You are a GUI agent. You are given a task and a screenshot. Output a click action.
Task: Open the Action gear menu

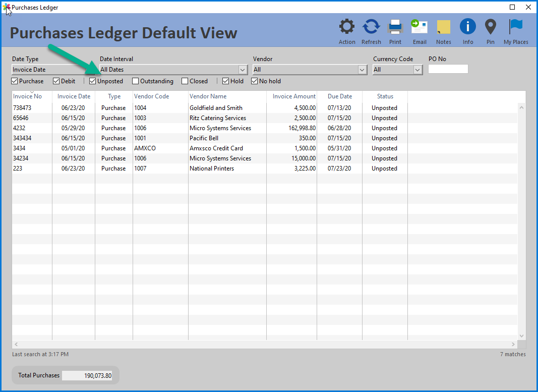[x=346, y=26]
